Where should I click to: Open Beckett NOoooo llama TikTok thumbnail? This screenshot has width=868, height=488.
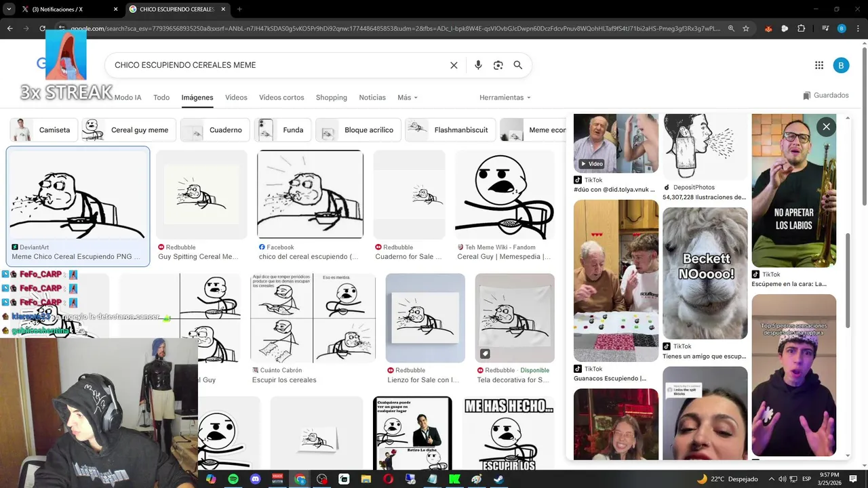(705, 273)
